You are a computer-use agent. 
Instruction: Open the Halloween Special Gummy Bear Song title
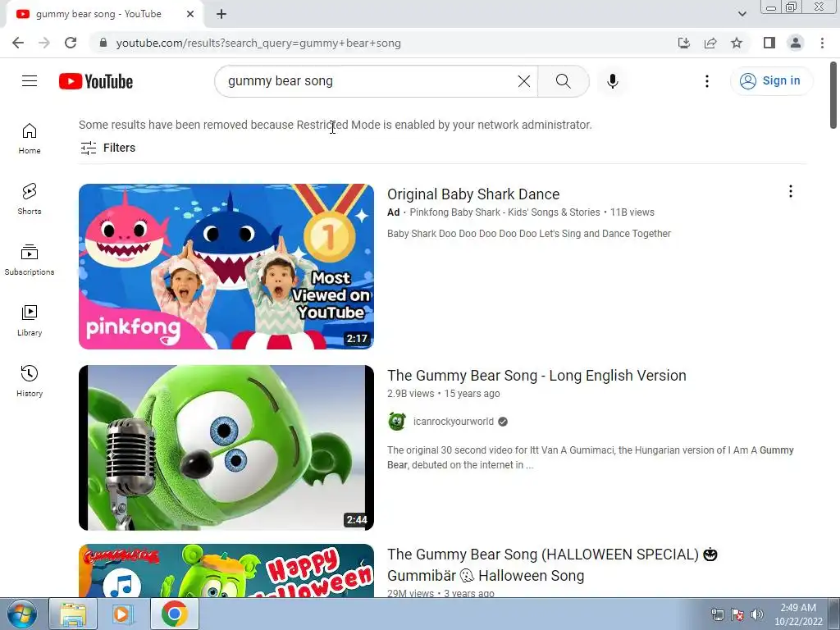pos(552,564)
